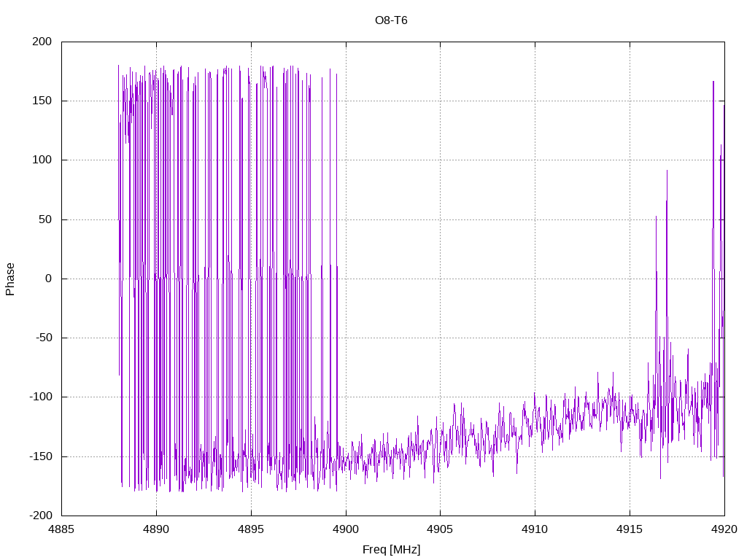Click the y-axis tick label 50

(45, 219)
